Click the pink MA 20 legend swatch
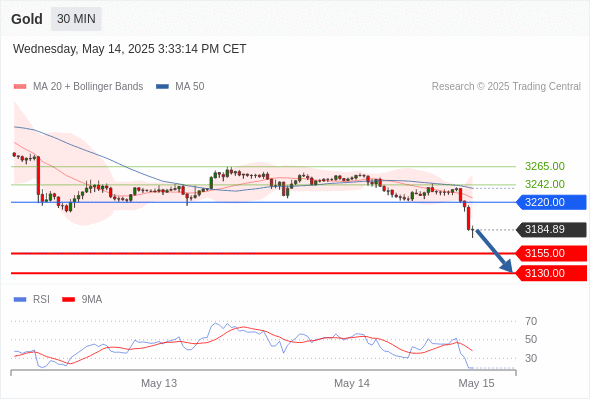The width and height of the screenshot is (590, 400). [20, 87]
